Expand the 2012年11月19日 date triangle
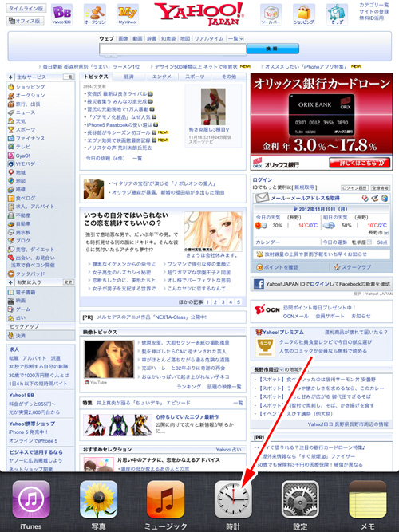Viewport: 399px width, 532px height. point(295,209)
